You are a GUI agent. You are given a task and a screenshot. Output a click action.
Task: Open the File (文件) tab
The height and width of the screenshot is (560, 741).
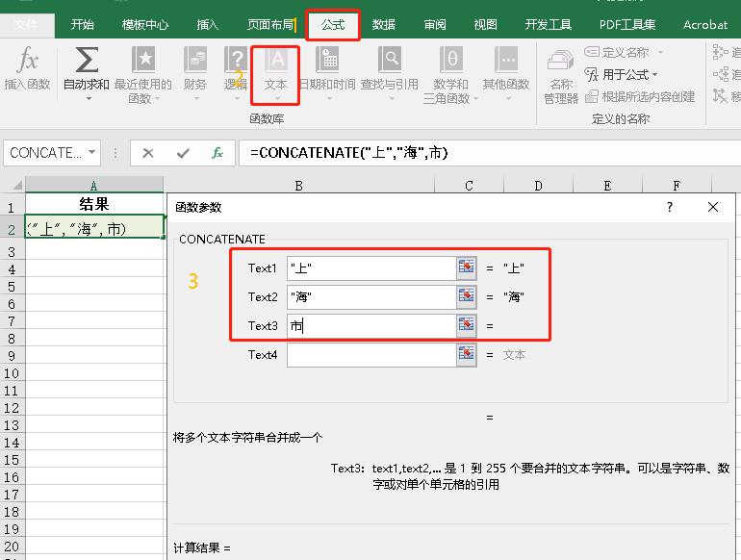pos(27,25)
